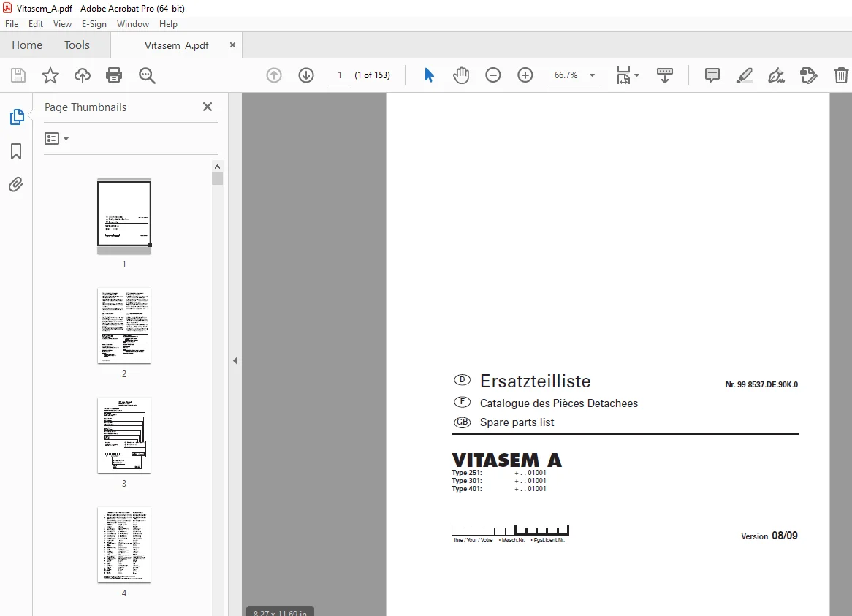Close the Vitasem_A.pdf tab
The height and width of the screenshot is (616, 852).
tap(232, 45)
